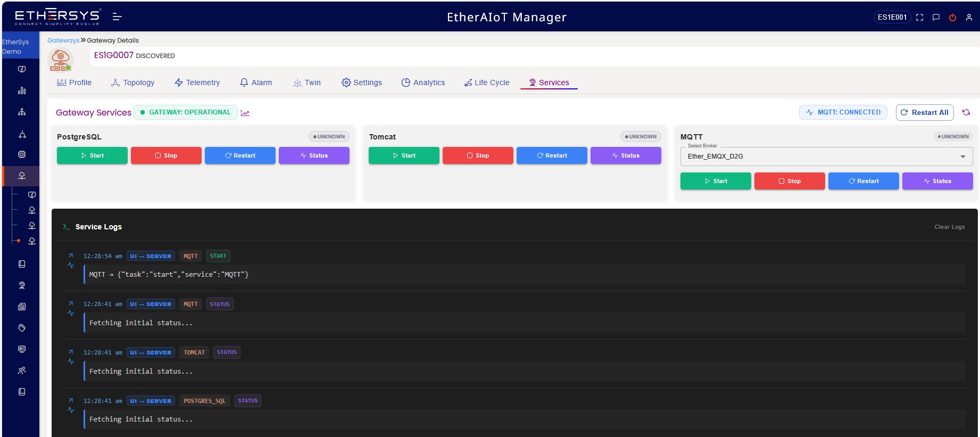The height and width of the screenshot is (437, 980).
Task: Start the MQTT service
Action: point(716,181)
